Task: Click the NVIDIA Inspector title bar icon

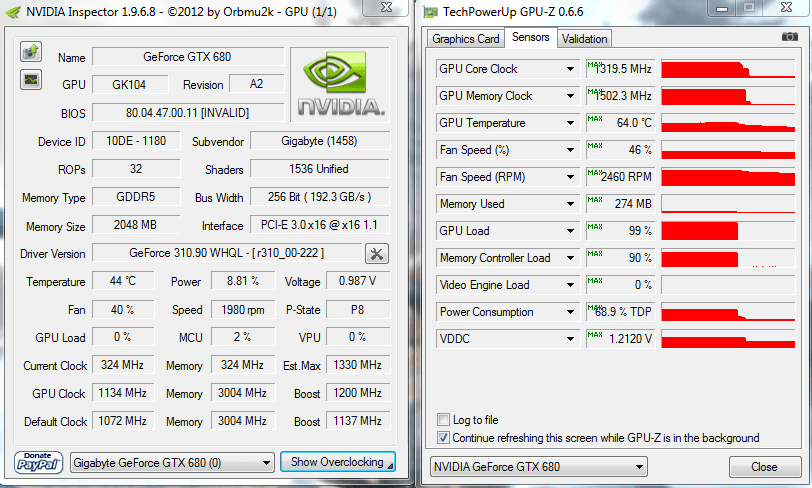Action: (13, 12)
